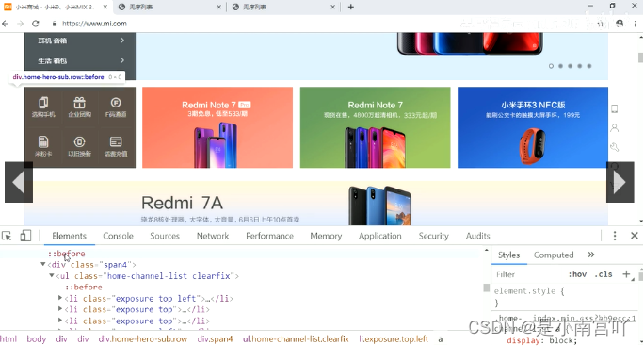This screenshot has width=644, height=346.
Task: Switch to the Memory tab
Action: (326, 236)
